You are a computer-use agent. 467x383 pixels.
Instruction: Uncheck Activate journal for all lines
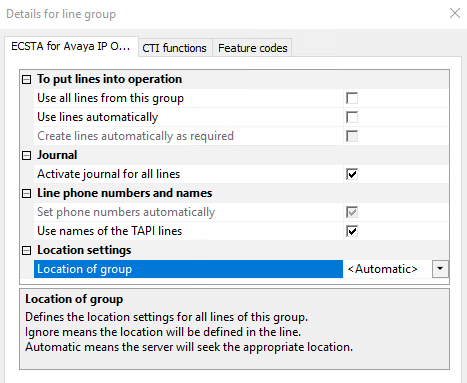click(352, 174)
